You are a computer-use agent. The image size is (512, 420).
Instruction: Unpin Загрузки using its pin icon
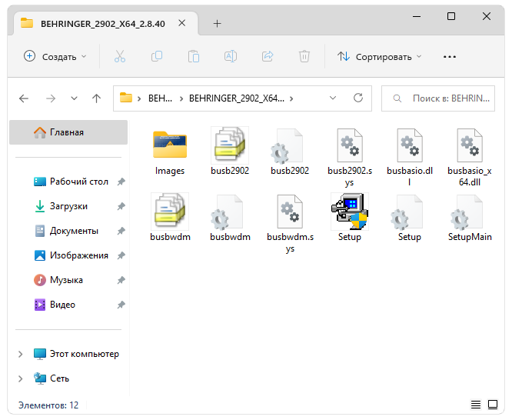(x=121, y=206)
